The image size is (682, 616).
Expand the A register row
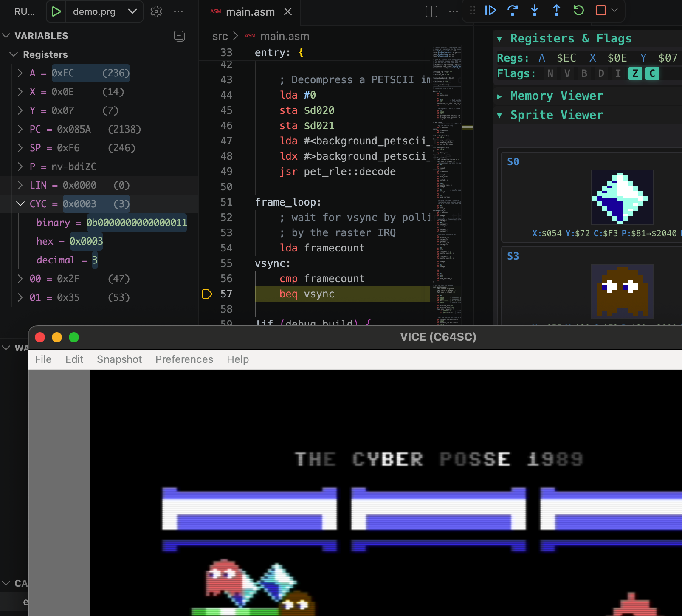[x=20, y=73]
